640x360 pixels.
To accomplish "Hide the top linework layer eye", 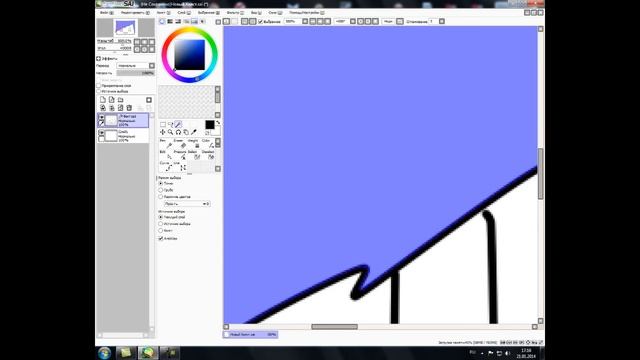I will click(x=101, y=117).
